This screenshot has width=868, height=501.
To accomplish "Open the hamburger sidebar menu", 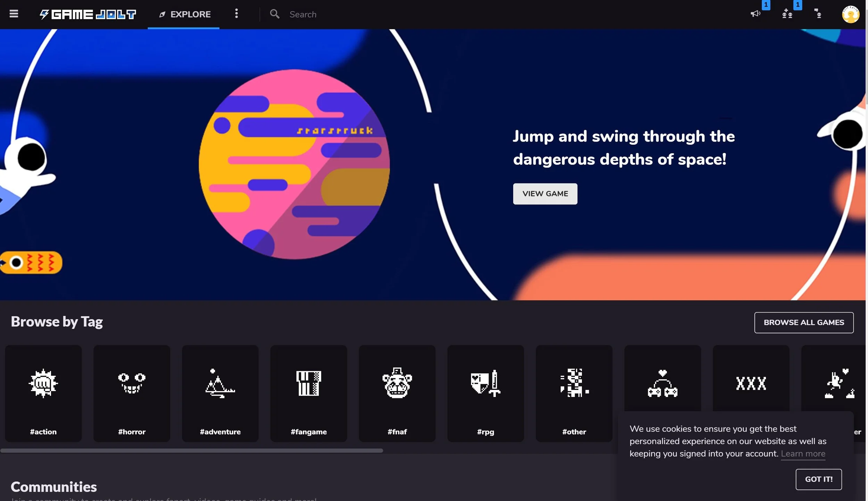I will pyautogui.click(x=14, y=14).
